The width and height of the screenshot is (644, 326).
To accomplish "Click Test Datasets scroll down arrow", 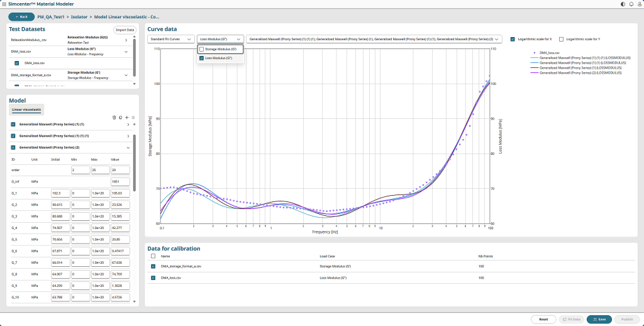I will coord(134,84).
